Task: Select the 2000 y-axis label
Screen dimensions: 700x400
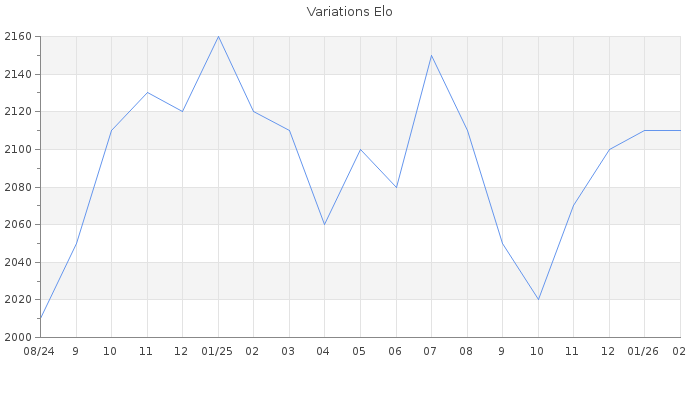Action: pyautogui.click(x=17, y=337)
